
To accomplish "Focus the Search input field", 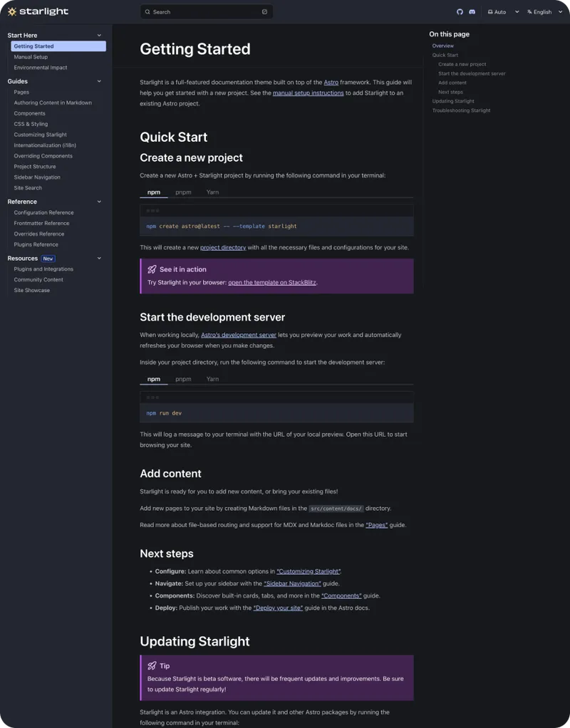I will click(206, 12).
